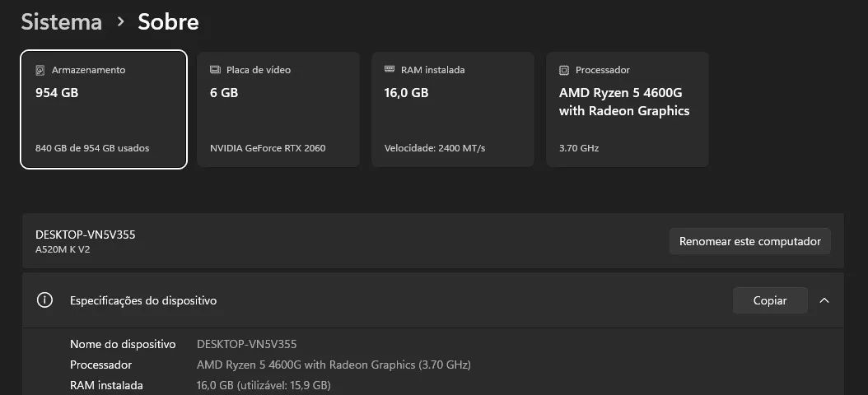This screenshot has height=395, width=868.
Task: Open the Armazenamento storage card
Action: click(x=104, y=109)
